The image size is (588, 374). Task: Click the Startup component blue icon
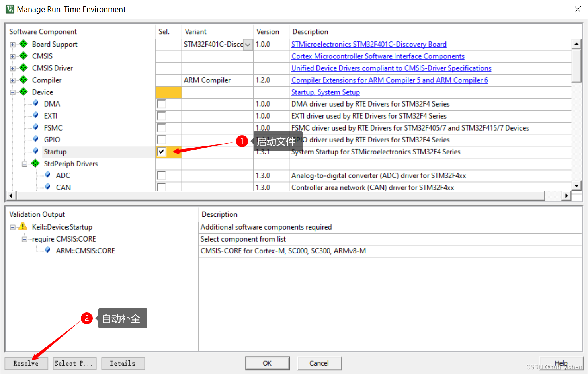[x=36, y=151]
